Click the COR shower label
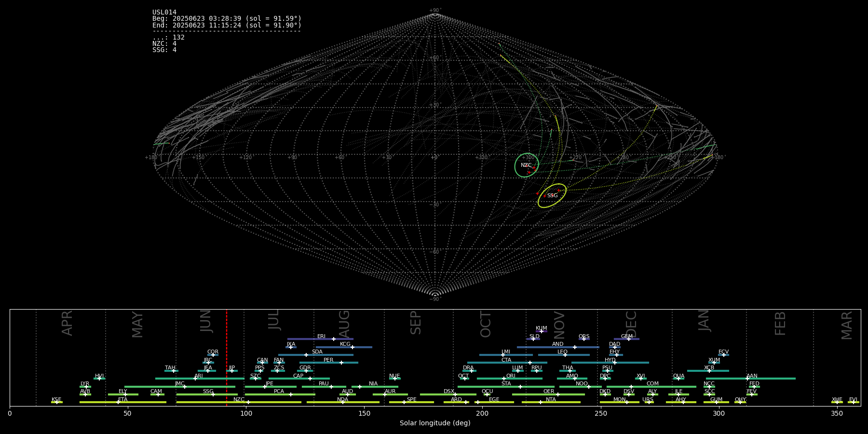The height and width of the screenshot is (434, 868). [x=213, y=352]
